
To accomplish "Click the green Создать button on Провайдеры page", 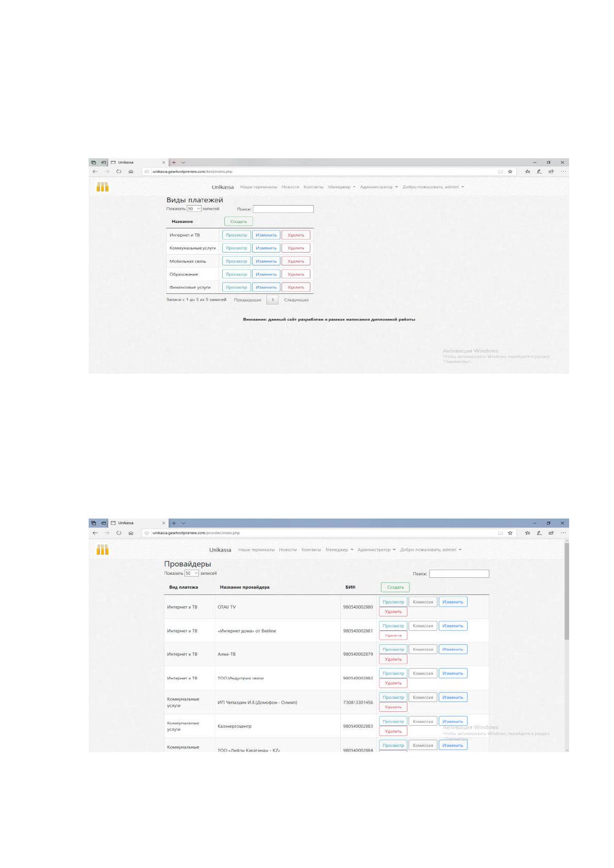I will pos(395,587).
